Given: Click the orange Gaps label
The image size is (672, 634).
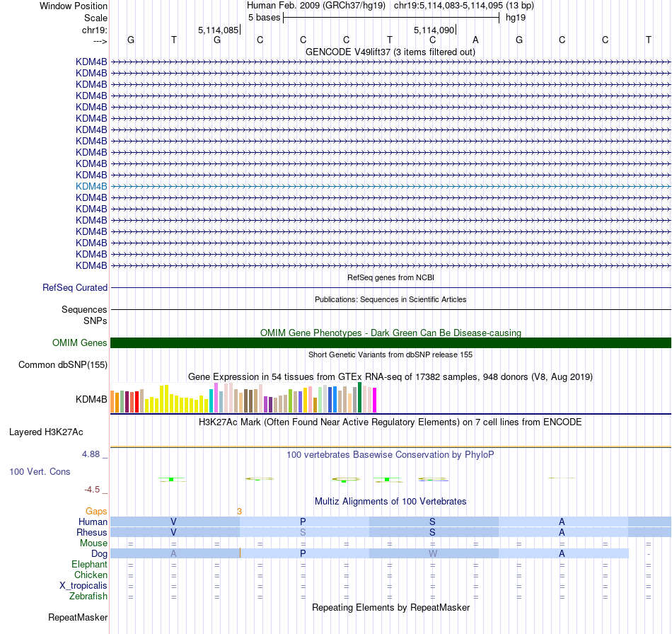Looking at the screenshot, I should click(96, 511).
